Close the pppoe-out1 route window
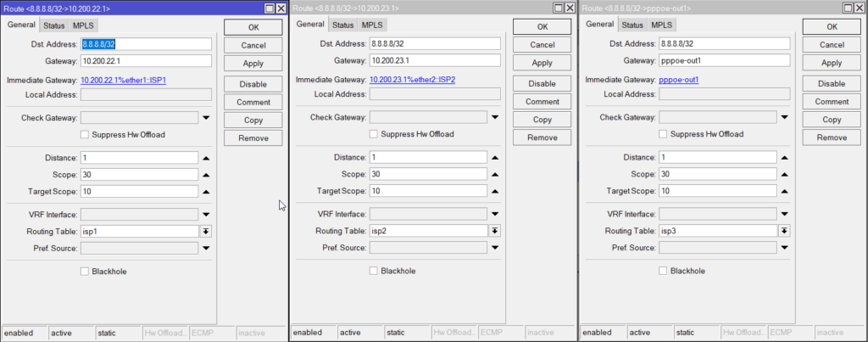 pos(860,8)
